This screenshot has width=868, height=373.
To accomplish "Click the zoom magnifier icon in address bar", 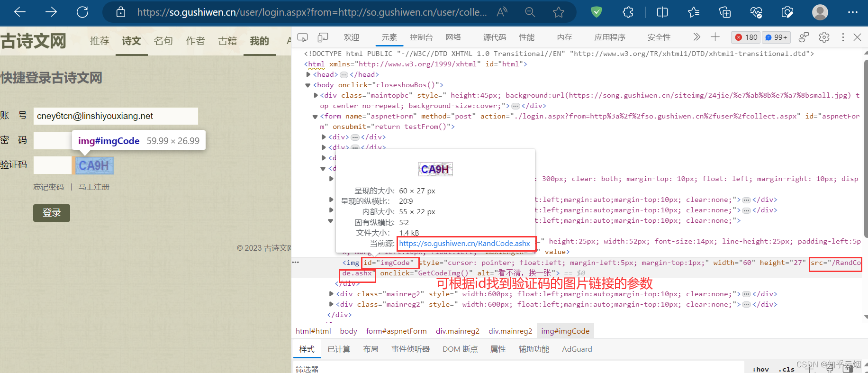I will point(530,12).
